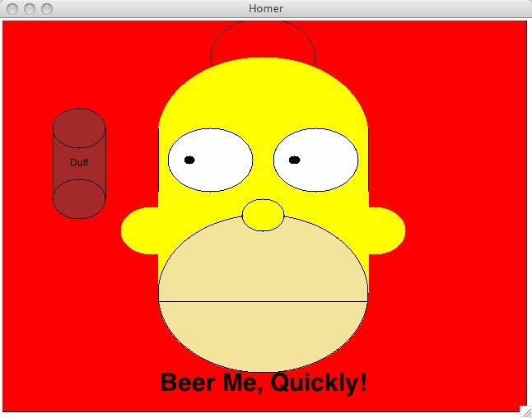This screenshot has height=418, width=532.
Task: Click the pupil of Homer's right eye
Action: pyautogui.click(x=295, y=160)
